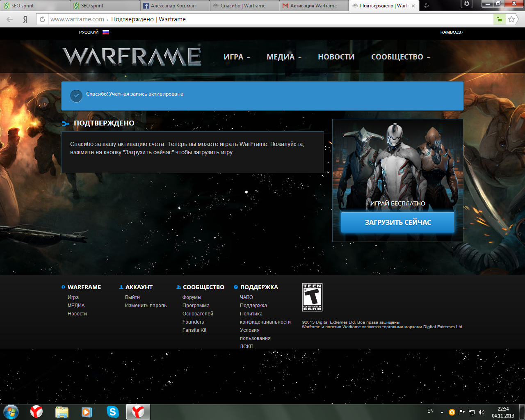Click the blue checkmark notification icon
This screenshot has width=525, height=420.
point(76,96)
